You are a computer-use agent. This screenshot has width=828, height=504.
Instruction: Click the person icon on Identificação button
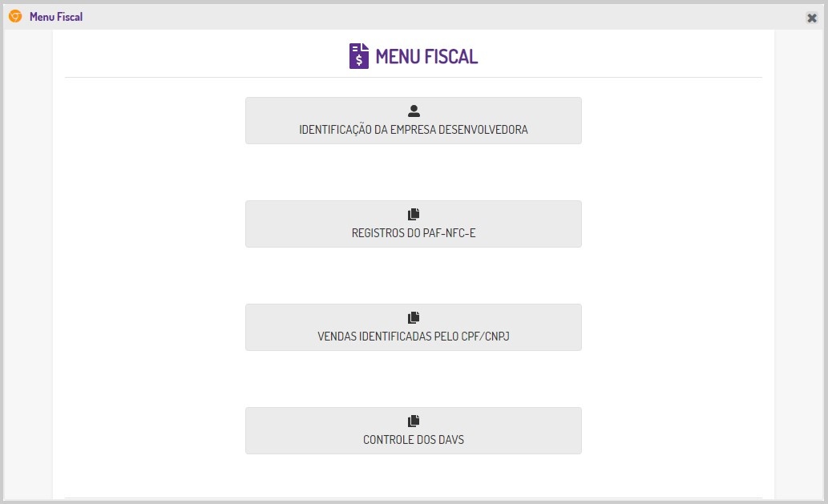pyautogui.click(x=414, y=111)
